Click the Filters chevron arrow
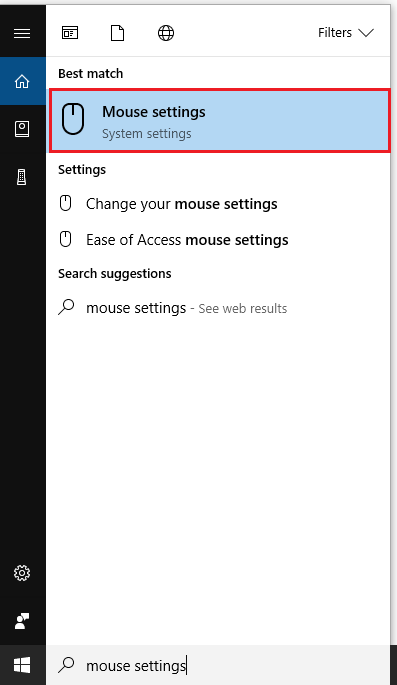397x685 pixels. [x=366, y=33]
